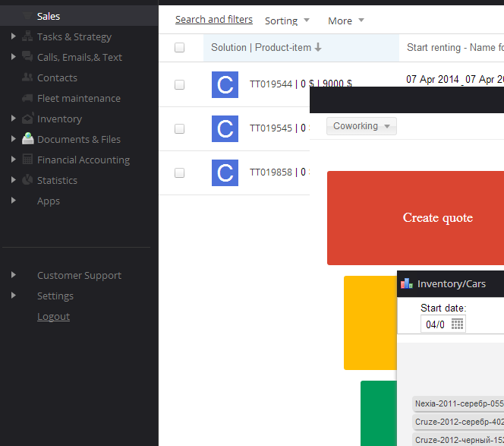Image resolution: width=504 pixels, height=446 pixels.
Task: Expand the Calls, Emails & Text menu
Action: click(13, 57)
